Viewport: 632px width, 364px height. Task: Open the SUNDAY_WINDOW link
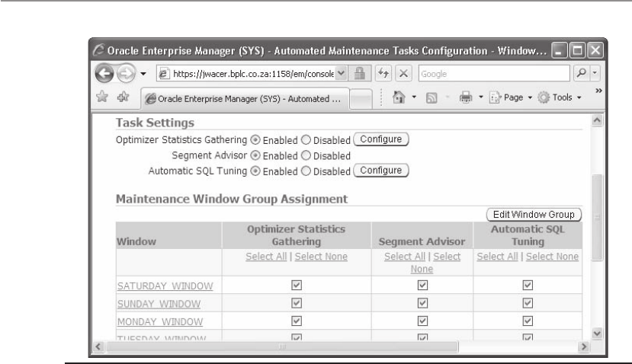click(159, 304)
